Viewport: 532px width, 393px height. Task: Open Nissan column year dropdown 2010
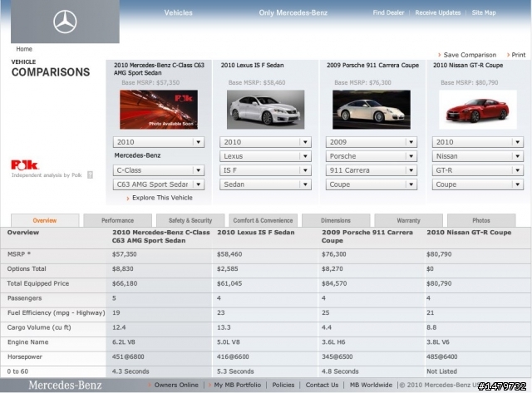pyautogui.click(x=478, y=142)
